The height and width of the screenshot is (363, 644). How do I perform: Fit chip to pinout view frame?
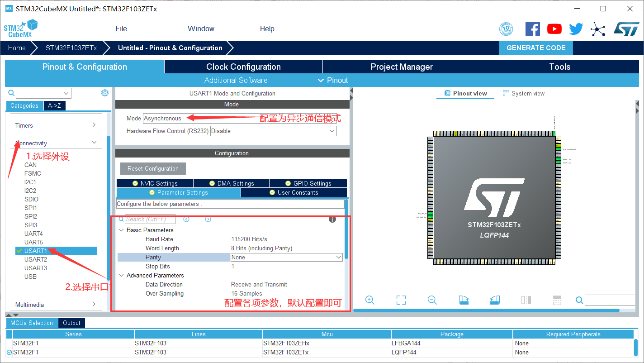[x=401, y=300]
